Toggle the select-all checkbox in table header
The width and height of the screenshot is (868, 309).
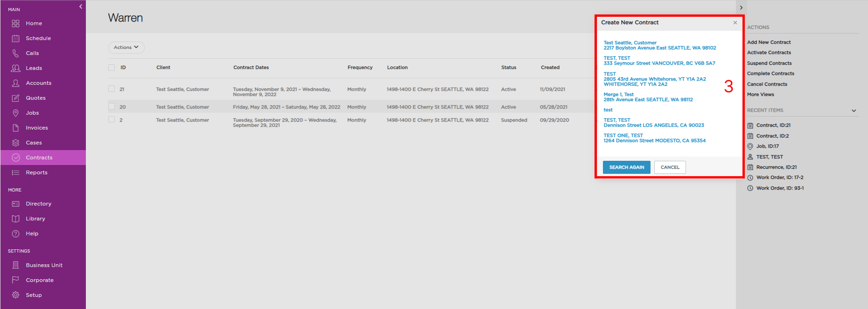click(112, 68)
